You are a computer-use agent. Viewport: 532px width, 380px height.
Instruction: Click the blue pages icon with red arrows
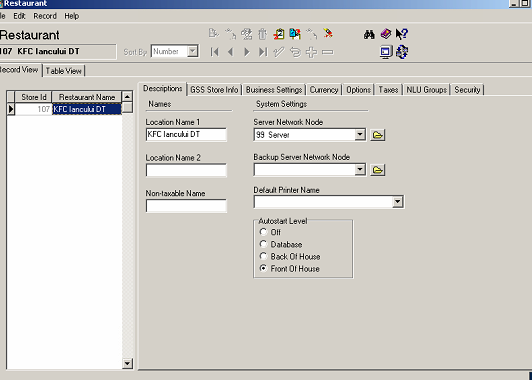pyautogui.click(x=295, y=34)
